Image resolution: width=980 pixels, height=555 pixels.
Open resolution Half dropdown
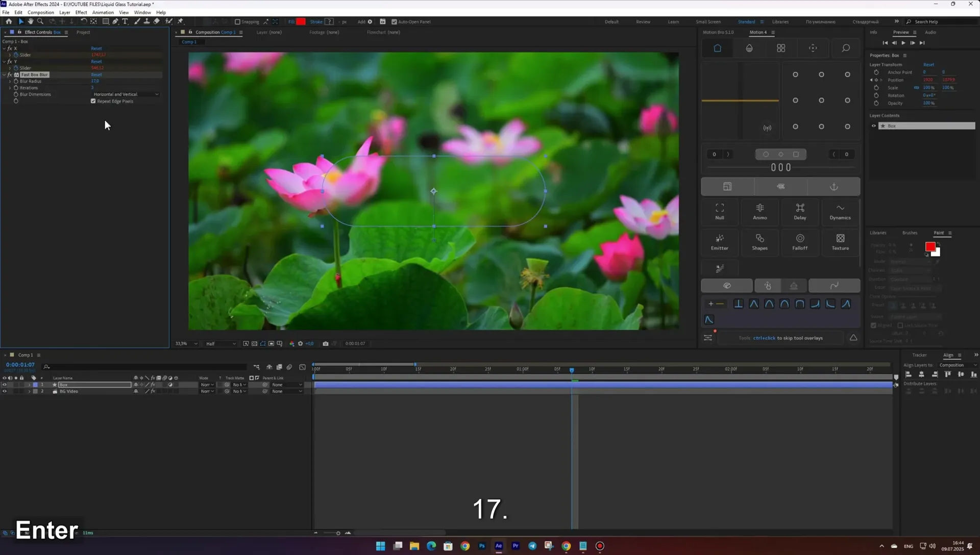click(x=220, y=344)
